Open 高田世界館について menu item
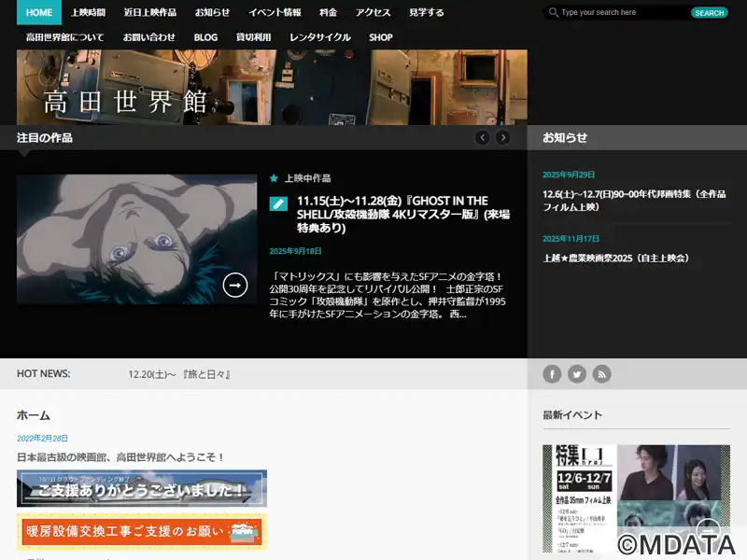This screenshot has width=747, height=560. tap(64, 37)
